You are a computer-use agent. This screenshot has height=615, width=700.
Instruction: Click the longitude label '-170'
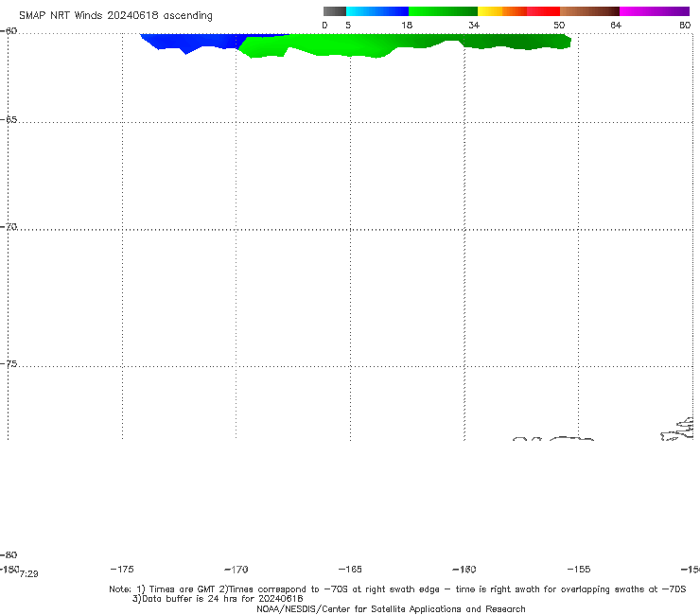[x=236, y=570]
